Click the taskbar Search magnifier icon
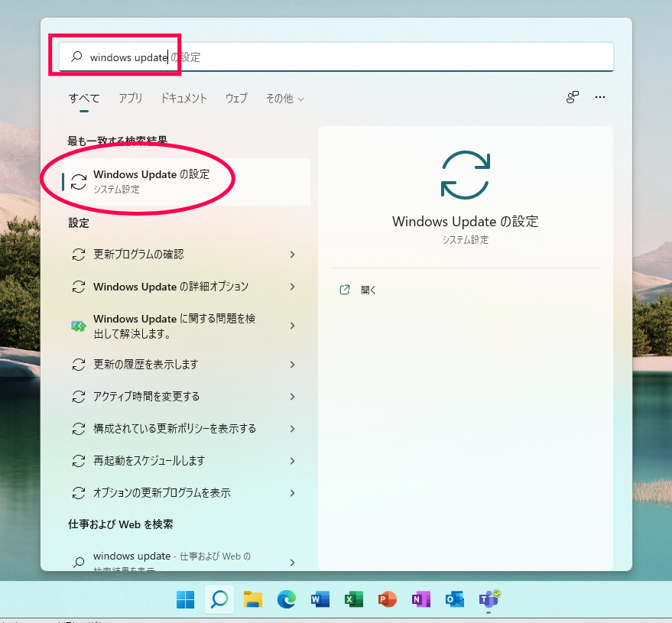This screenshot has width=672, height=623. coord(219,599)
